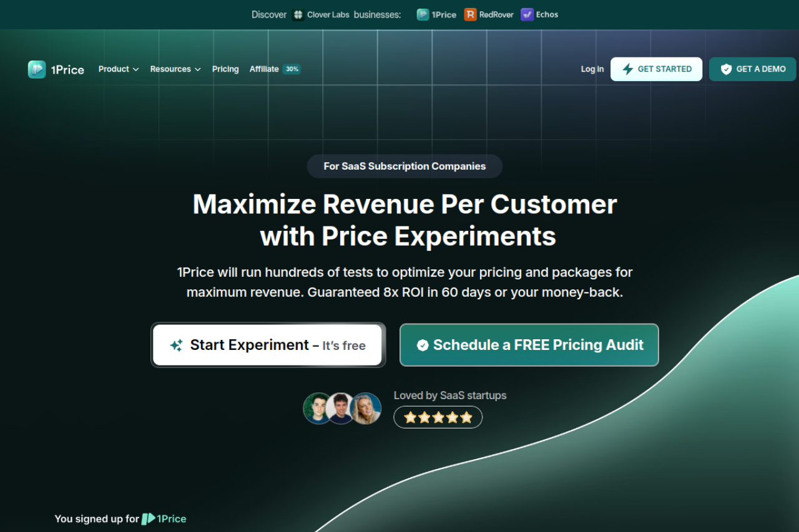
Task: Open the Echos icon in top banner
Action: pyautogui.click(x=527, y=14)
